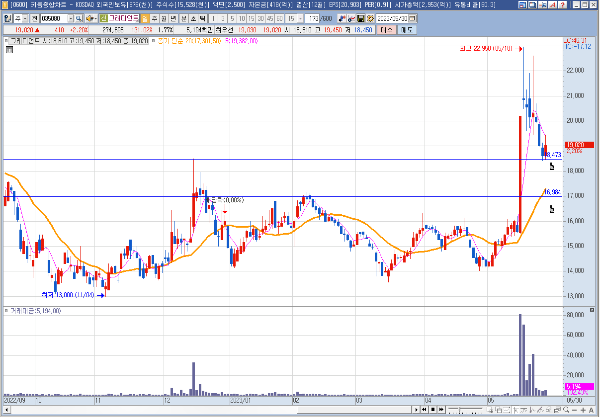
Task: Click the 전 button next to code field
Action: [34, 19]
